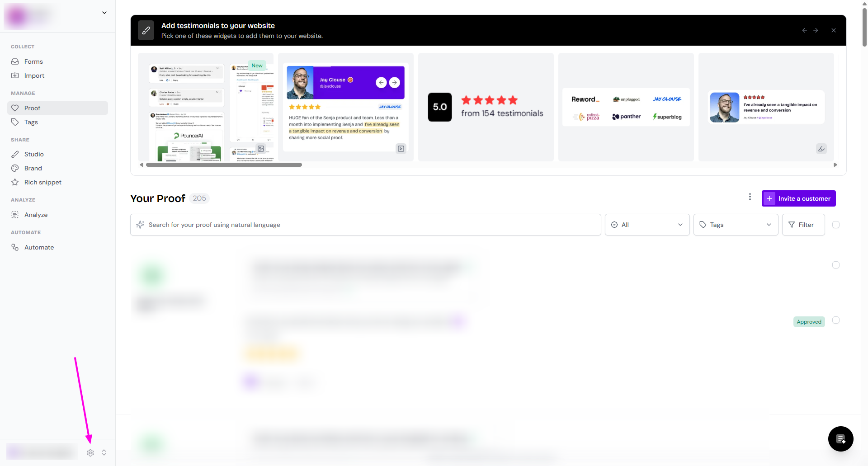This screenshot has width=868, height=466.
Task: Expand the workspace switcher at top left
Action: click(104, 13)
